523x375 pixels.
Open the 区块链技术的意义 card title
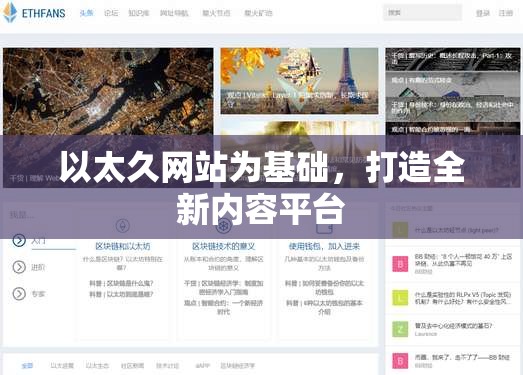223,246
